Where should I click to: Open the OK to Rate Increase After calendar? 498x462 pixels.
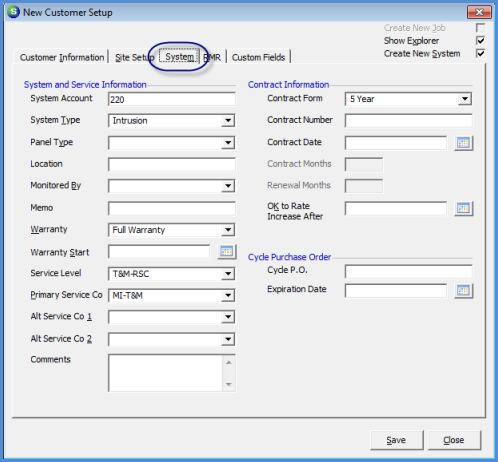(463, 209)
